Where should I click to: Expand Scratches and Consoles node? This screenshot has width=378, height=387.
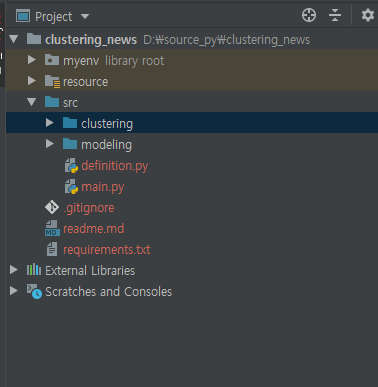14,291
